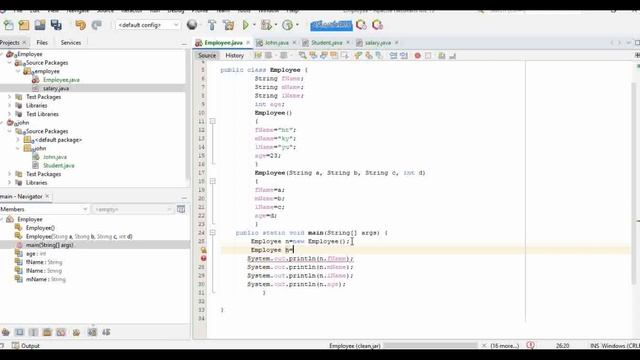Toggle Sort by Name in the Navigator
The image size is (640, 360).
point(92,332)
